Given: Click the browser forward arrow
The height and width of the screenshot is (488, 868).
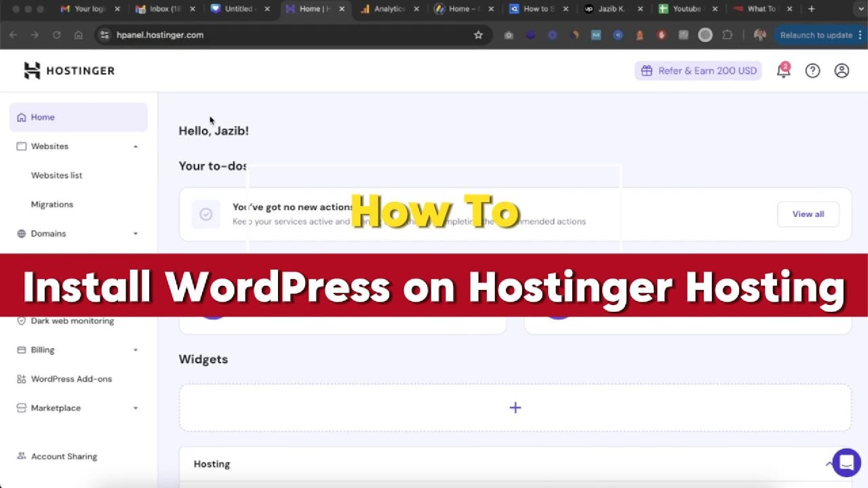Looking at the screenshot, I should click(x=35, y=35).
